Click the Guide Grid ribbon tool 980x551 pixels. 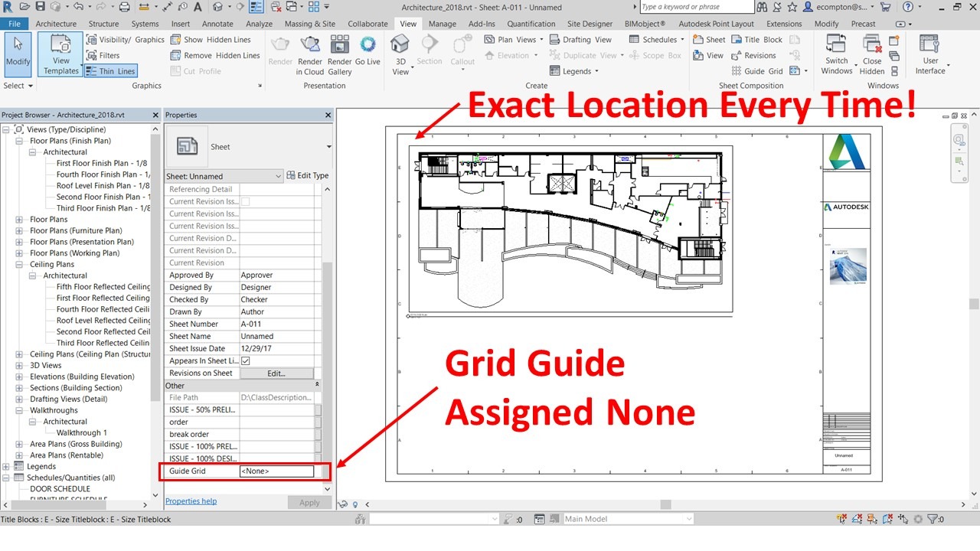pos(756,71)
